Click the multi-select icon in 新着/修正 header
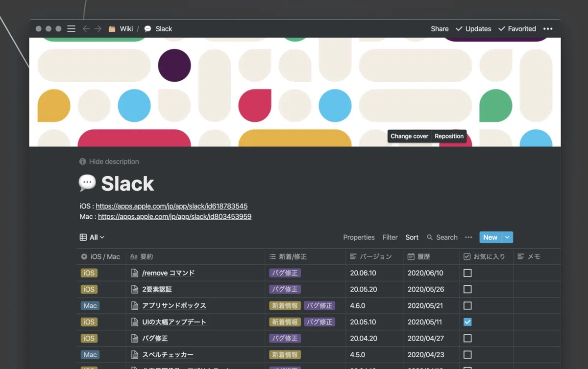The height and width of the screenshot is (369, 588). click(272, 256)
